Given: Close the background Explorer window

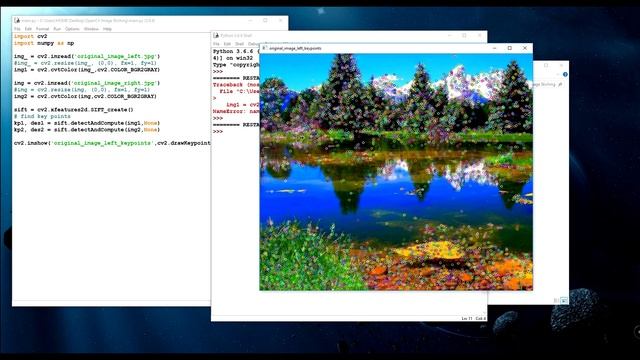Looking at the screenshot, I should click(x=561, y=65).
